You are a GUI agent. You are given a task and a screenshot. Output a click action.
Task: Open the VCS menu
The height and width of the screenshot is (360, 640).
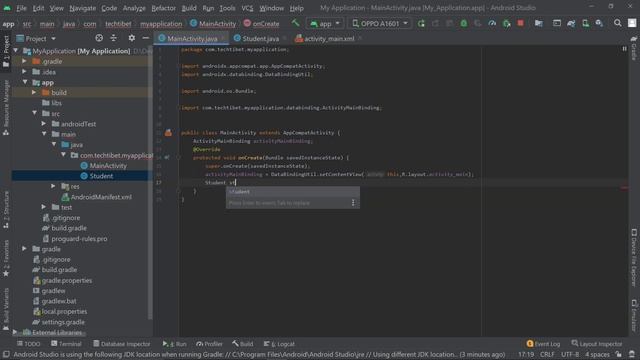coord(247,8)
